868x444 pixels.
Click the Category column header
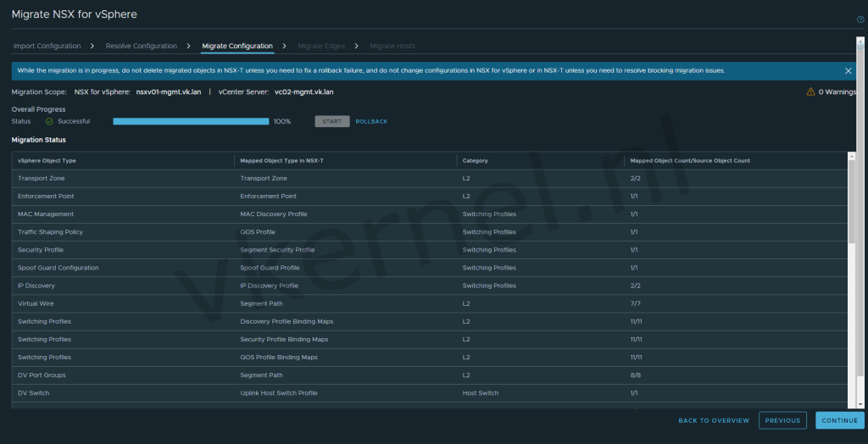pos(475,160)
